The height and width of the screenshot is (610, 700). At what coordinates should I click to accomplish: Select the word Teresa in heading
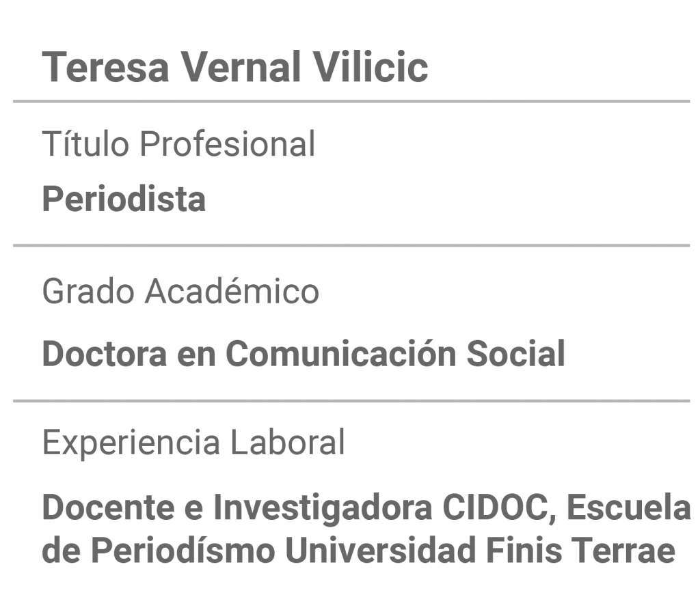(x=105, y=67)
